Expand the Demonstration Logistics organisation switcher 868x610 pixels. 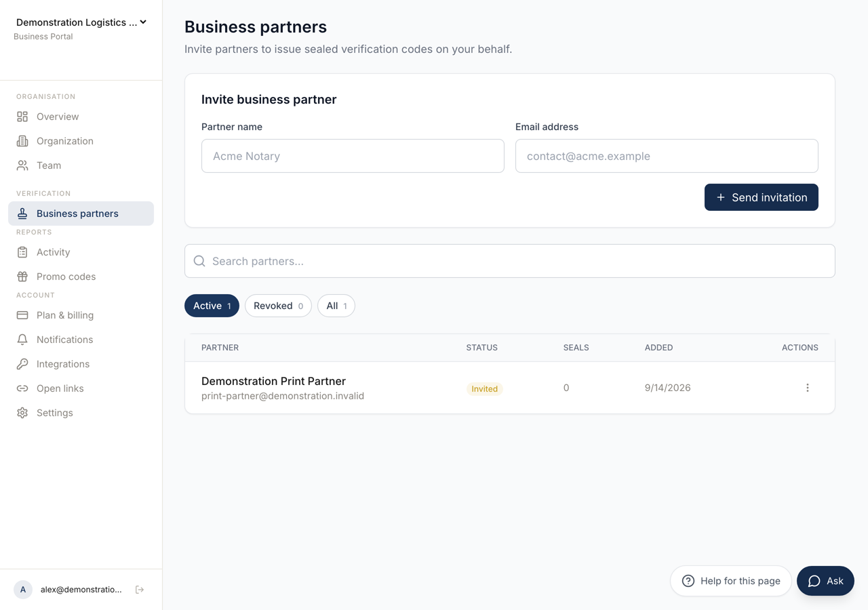(x=81, y=22)
